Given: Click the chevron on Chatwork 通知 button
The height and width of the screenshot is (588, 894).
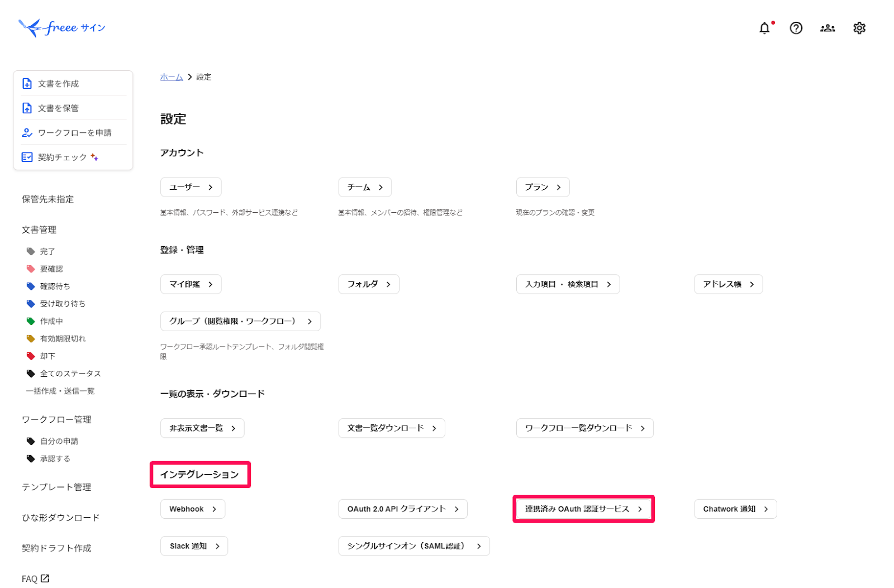Looking at the screenshot, I should (x=766, y=509).
